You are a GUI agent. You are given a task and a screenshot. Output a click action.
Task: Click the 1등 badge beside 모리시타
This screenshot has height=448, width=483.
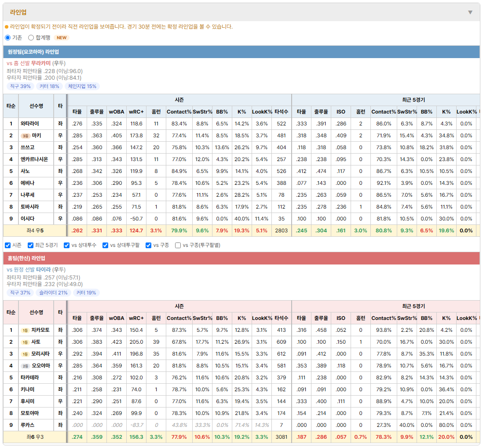tap(25, 354)
